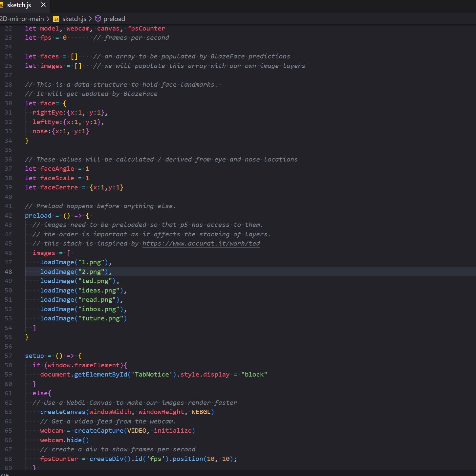Click line number 42 in the gutter
The width and height of the screenshot is (476, 476).
point(8,216)
